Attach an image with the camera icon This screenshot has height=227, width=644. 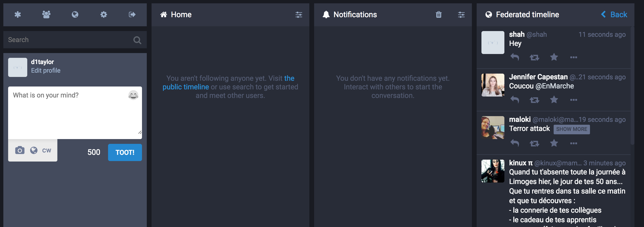tap(20, 150)
